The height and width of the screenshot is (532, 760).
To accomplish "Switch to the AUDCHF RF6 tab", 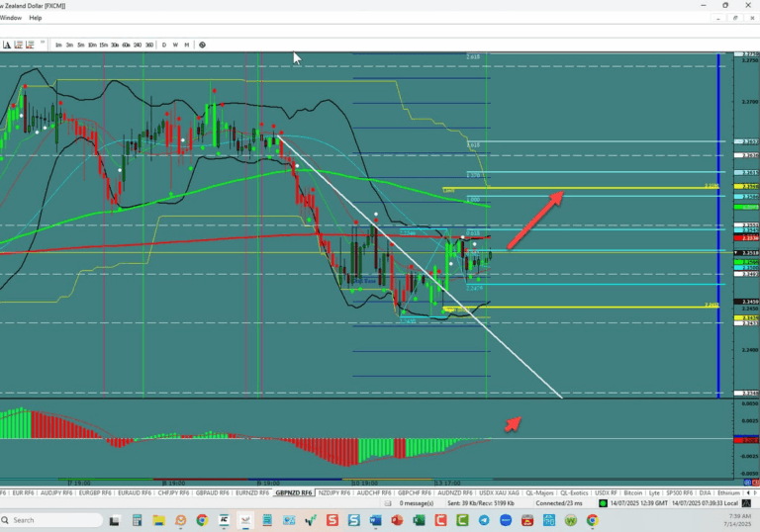I will point(374,492).
